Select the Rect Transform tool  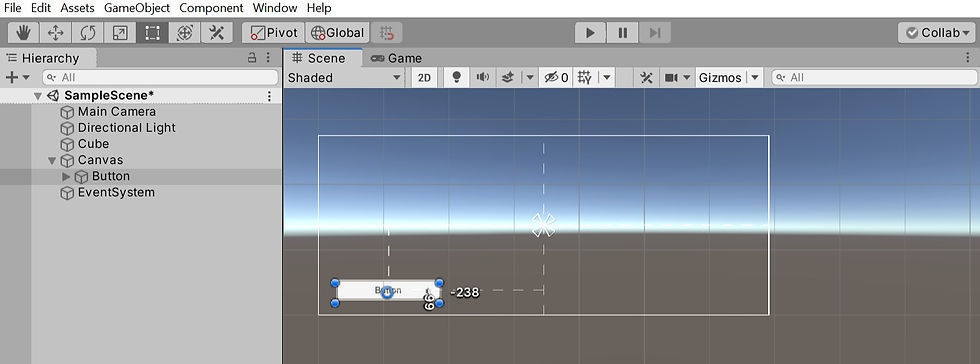[152, 33]
